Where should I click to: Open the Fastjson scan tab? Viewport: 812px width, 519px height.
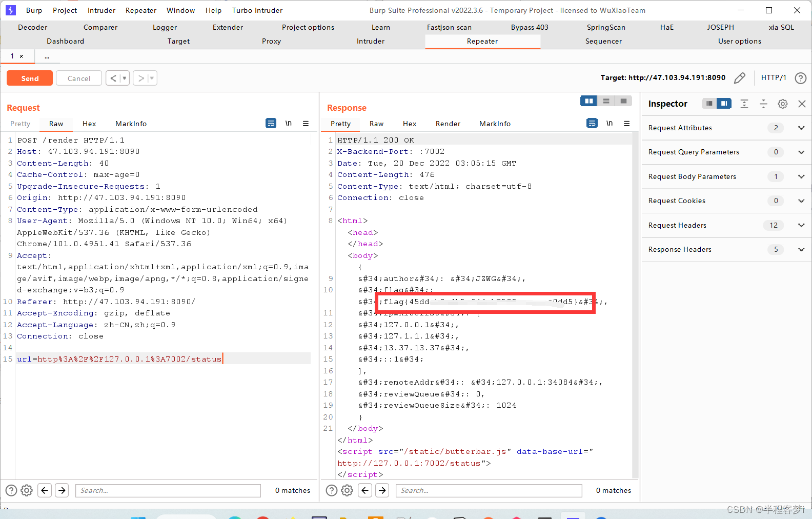point(449,27)
